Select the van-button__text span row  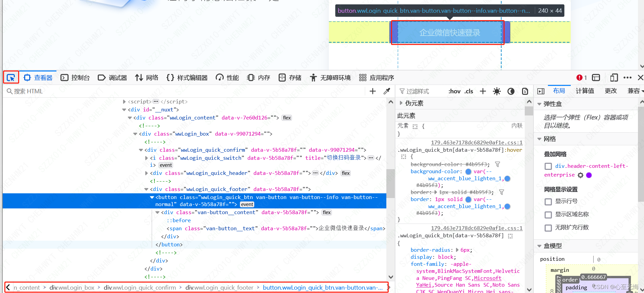(x=276, y=229)
